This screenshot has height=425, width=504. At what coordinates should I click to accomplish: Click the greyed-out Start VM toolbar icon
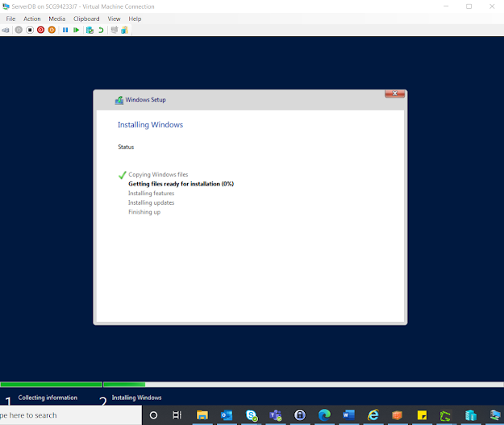click(19, 30)
